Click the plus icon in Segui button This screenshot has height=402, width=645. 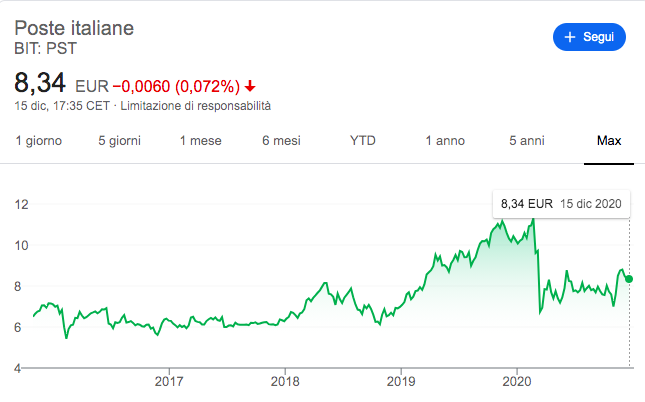pos(571,37)
